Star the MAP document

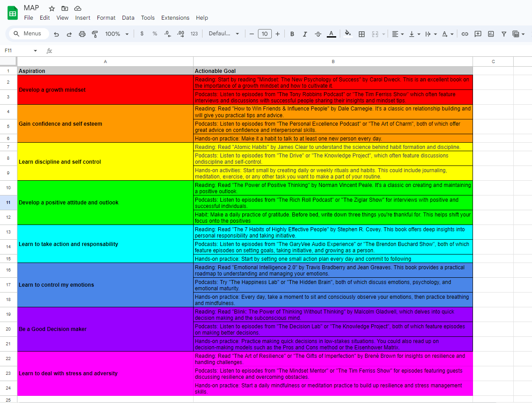[51, 8]
